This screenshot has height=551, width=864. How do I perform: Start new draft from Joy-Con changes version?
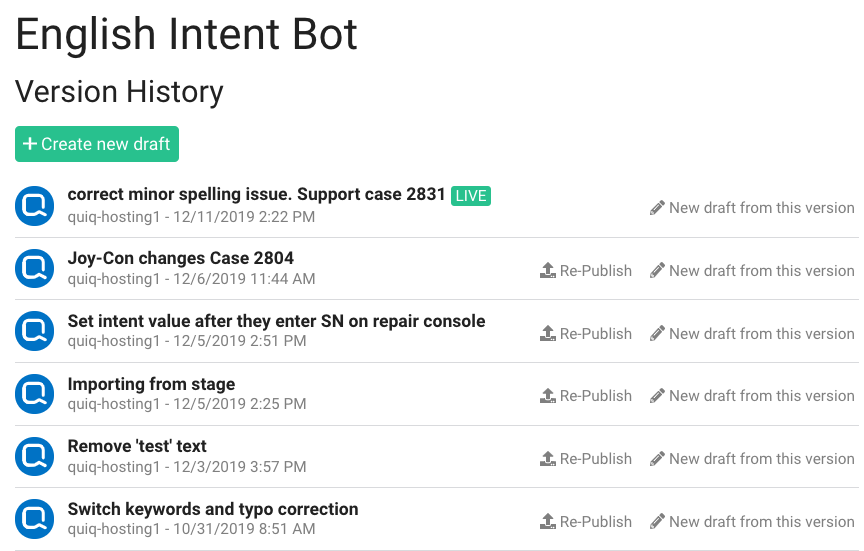752,271
